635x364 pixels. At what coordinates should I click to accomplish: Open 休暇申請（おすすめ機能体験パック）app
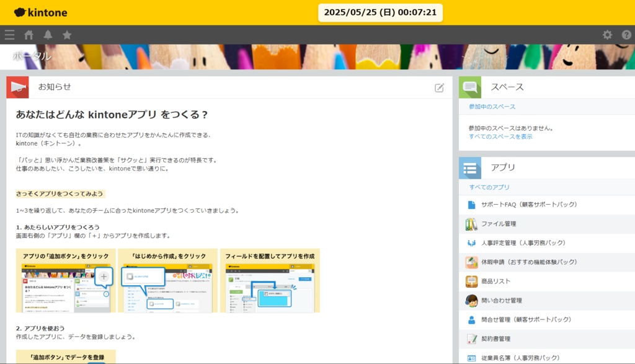[529, 262]
